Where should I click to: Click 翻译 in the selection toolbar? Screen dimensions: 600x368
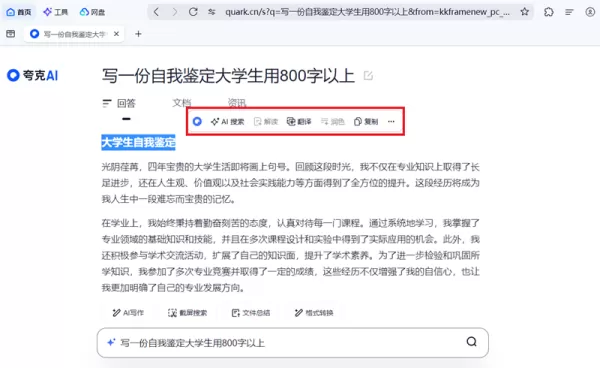point(299,122)
